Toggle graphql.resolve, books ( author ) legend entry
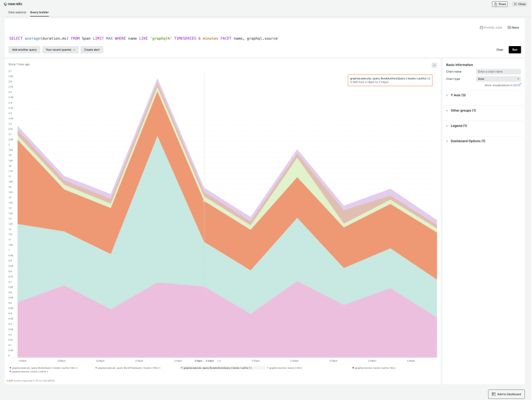Image resolution: width=532 pixels, height=400 pixels. (28, 372)
